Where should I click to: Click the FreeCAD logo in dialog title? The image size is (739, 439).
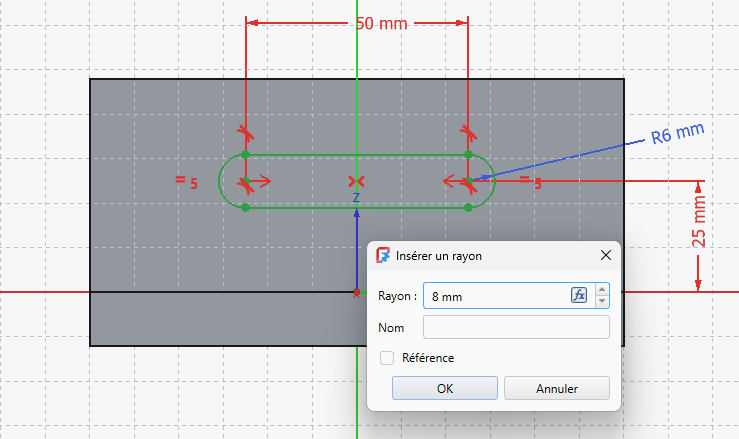[383, 255]
